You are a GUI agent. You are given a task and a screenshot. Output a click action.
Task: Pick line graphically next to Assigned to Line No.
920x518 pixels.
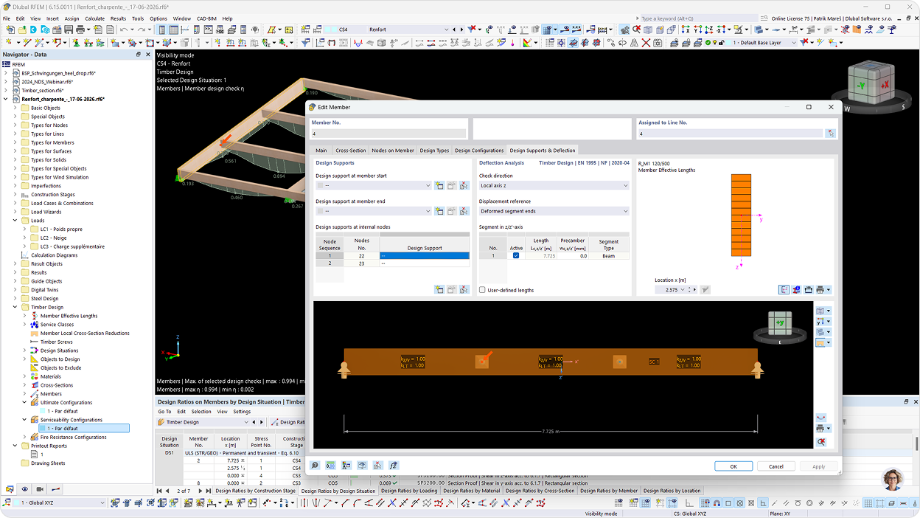coord(830,134)
